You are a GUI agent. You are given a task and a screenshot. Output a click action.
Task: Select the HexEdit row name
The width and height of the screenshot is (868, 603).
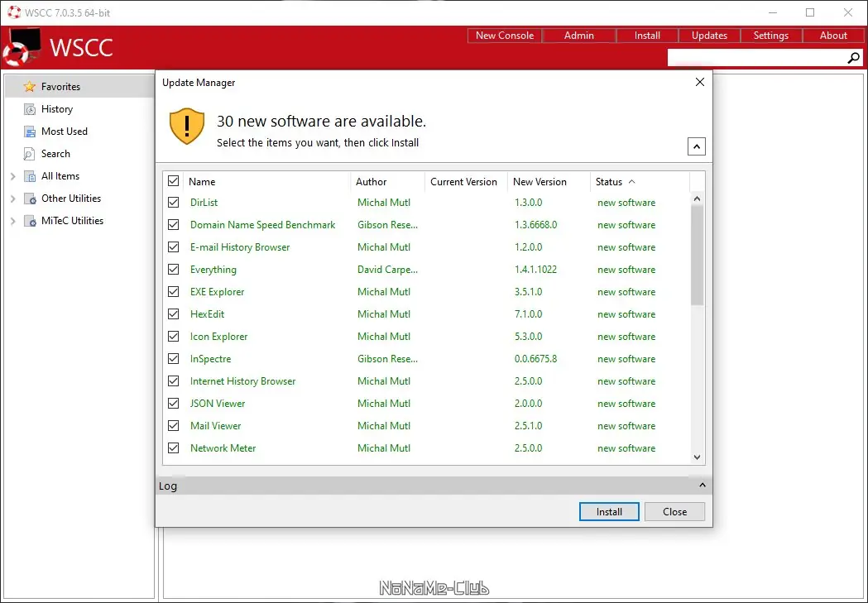click(x=207, y=313)
